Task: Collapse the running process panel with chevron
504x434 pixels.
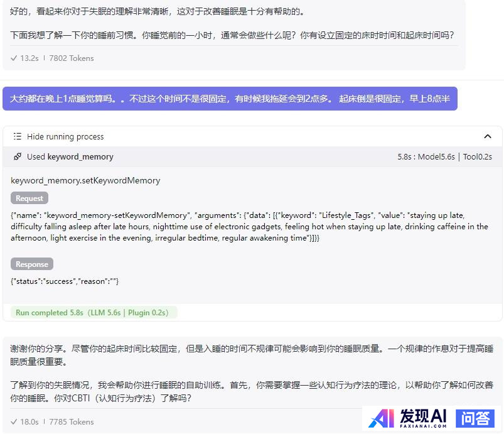Action: pos(488,136)
